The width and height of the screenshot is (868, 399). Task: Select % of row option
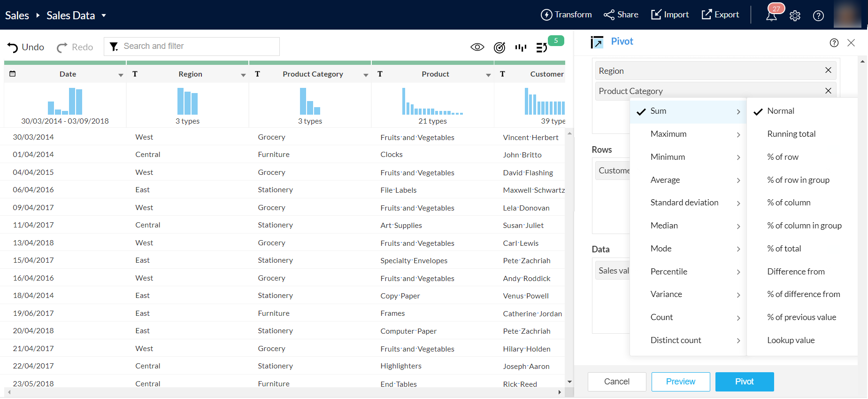802,157
